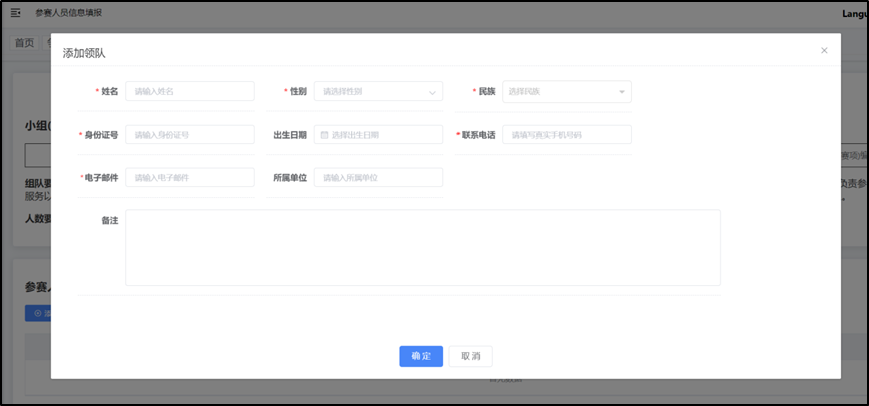
Task: Click the 所属单位 input field
Action: click(x=379, y=177)
